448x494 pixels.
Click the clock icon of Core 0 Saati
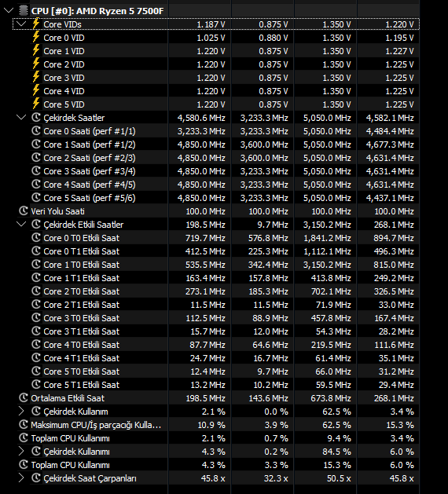pos(36,130)
